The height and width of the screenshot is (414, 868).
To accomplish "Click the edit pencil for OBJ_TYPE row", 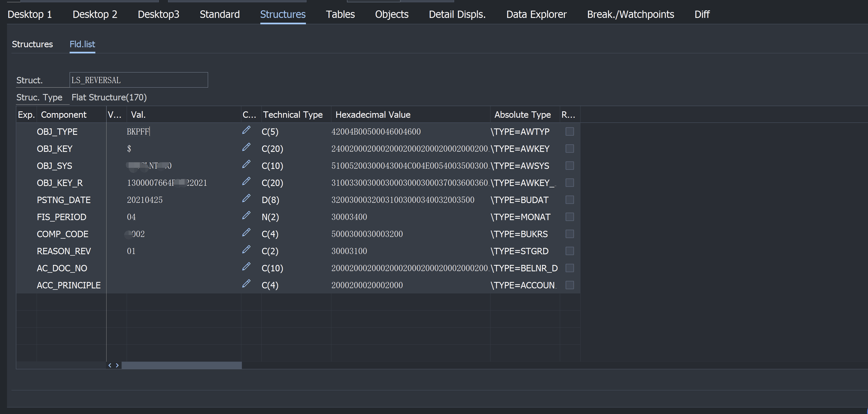I will pos(246,130).
